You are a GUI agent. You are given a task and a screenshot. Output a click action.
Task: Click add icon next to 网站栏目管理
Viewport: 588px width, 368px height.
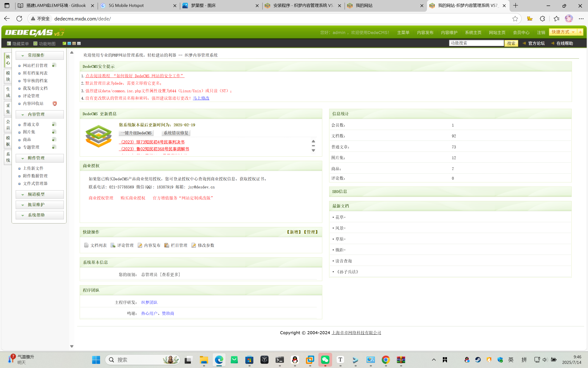(x=54, y=65)
